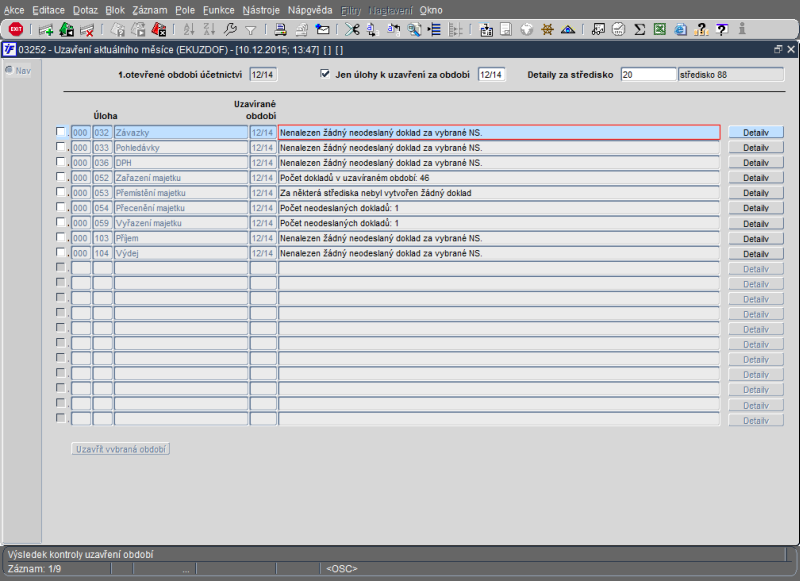Open Detaily for the Přecenění majetku row

coord(756,208)
